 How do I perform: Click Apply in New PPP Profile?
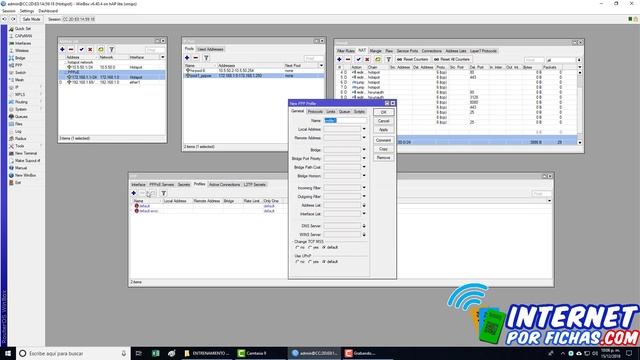383,130
